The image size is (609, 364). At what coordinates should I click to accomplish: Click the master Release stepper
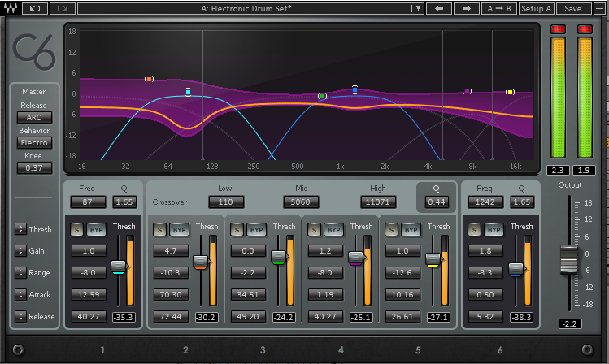click(20, 316)
